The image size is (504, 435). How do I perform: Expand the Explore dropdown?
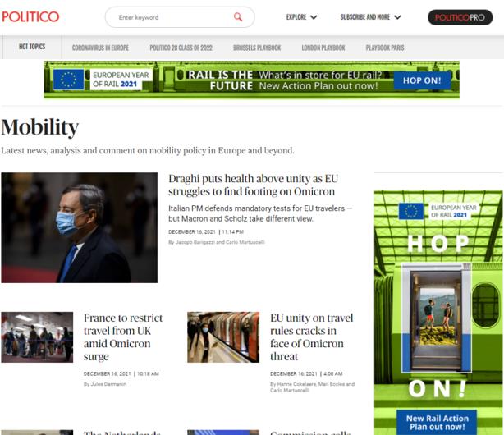[x=301, y=17]
